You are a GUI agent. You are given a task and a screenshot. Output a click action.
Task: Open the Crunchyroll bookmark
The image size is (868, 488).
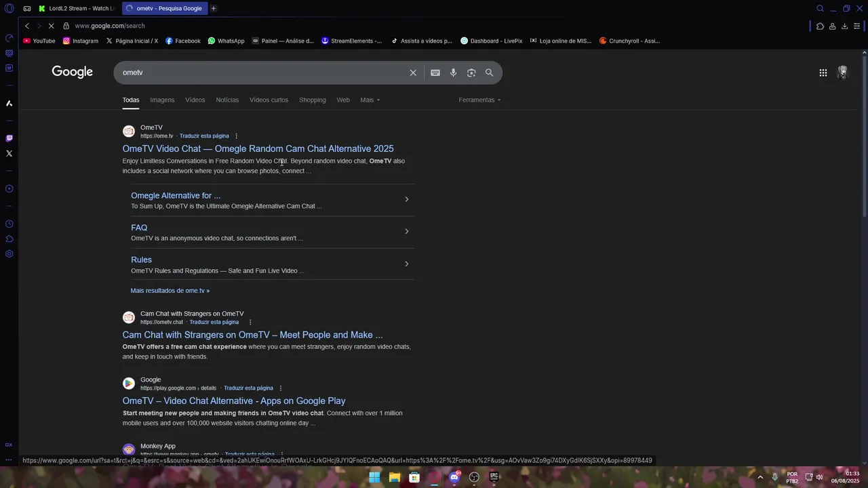pyautogui.click(x=629, y=41)
